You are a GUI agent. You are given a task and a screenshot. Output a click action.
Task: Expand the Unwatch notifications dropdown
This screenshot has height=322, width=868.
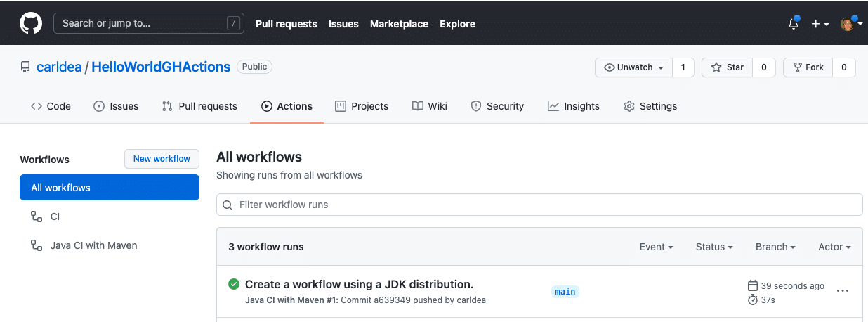click(x=633, y=67)
